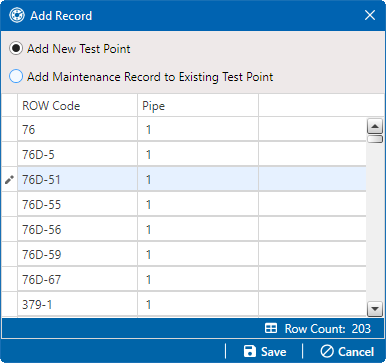Select the 76D-51 ROW Code cell
The height and width of the screenshot is (363, 386).
click(77, 180)
